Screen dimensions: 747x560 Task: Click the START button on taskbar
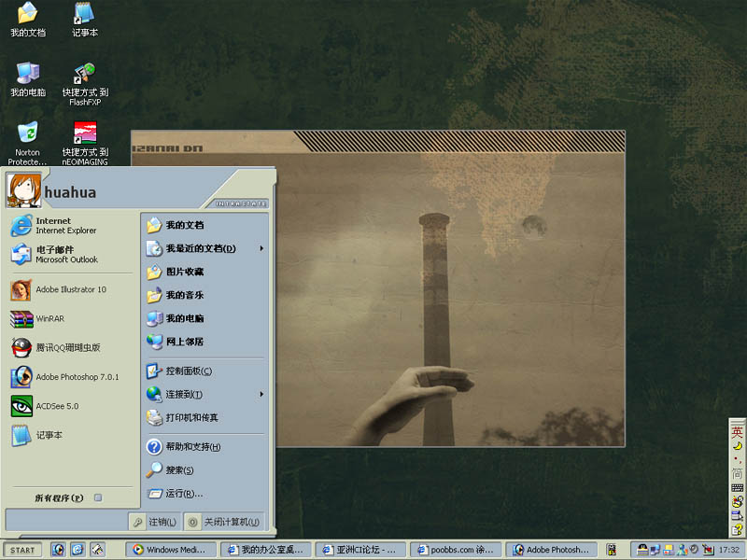(x=22, y=550)
